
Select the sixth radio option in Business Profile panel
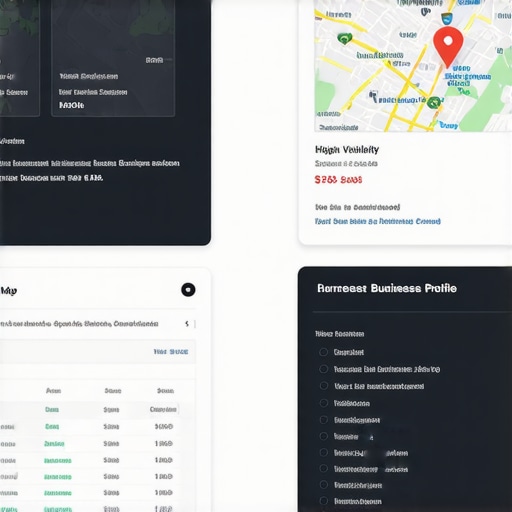323,436
